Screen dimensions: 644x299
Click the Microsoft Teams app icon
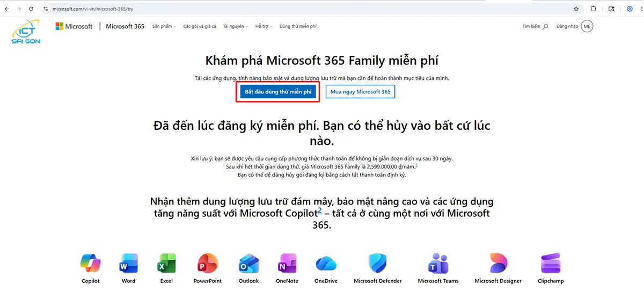click(438, 263)
